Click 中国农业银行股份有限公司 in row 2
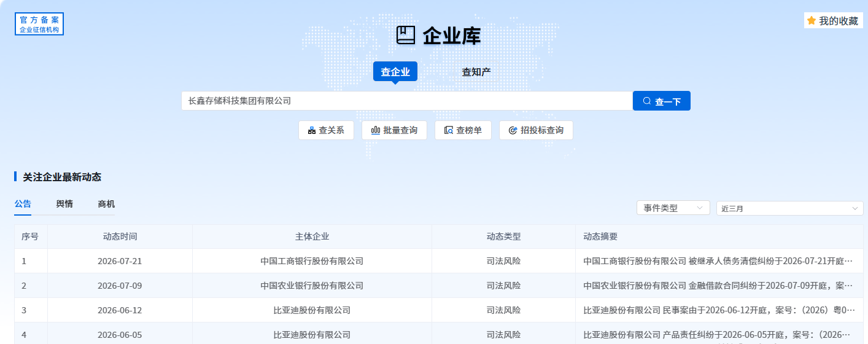The height and width of the screenshot is (344, 868). pos(312,286)
